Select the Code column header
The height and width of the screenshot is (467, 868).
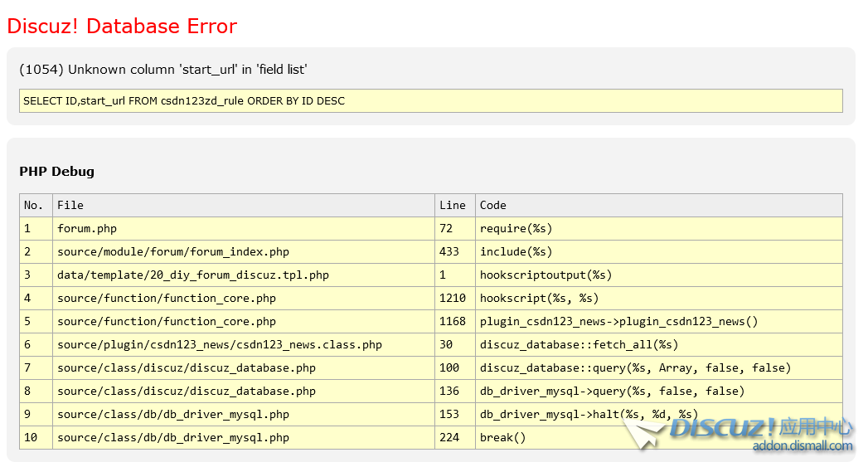click(x=492, y=205)
